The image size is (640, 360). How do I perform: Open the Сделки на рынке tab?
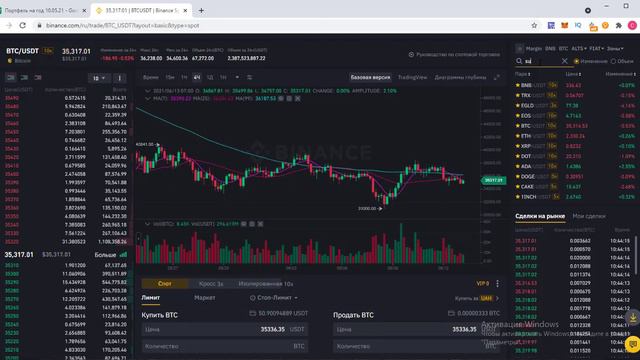pyautogui.click(x=540, y=216)
